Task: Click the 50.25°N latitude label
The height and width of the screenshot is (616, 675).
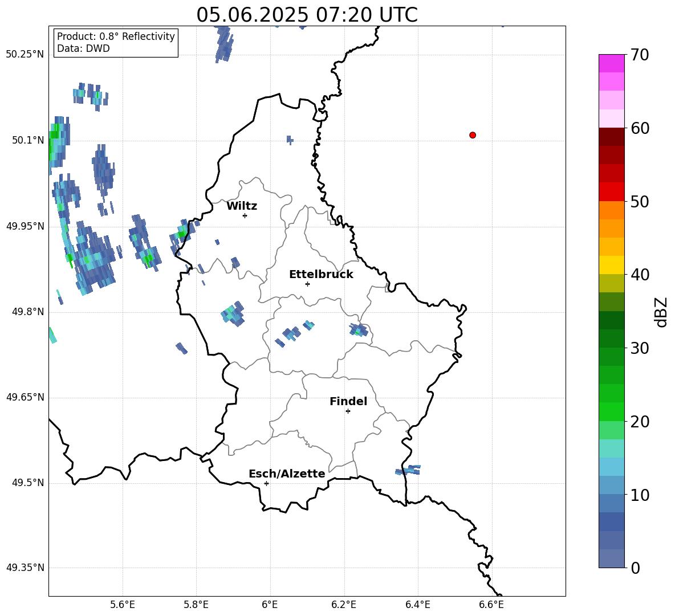Action: [25, 55]
